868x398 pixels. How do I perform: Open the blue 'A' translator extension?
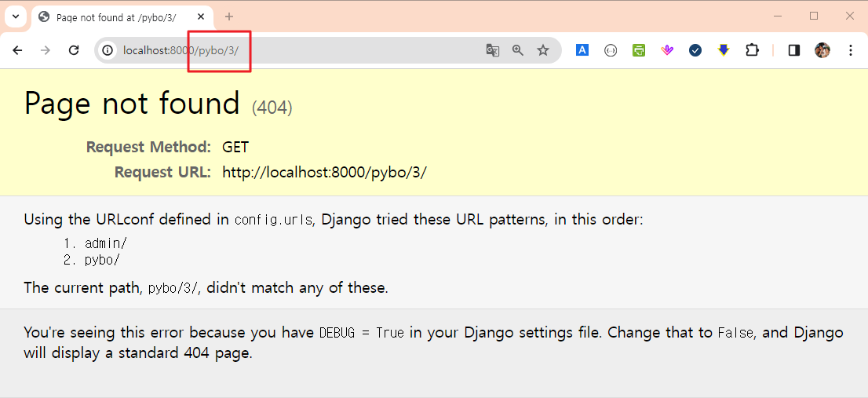click(582, 50)
